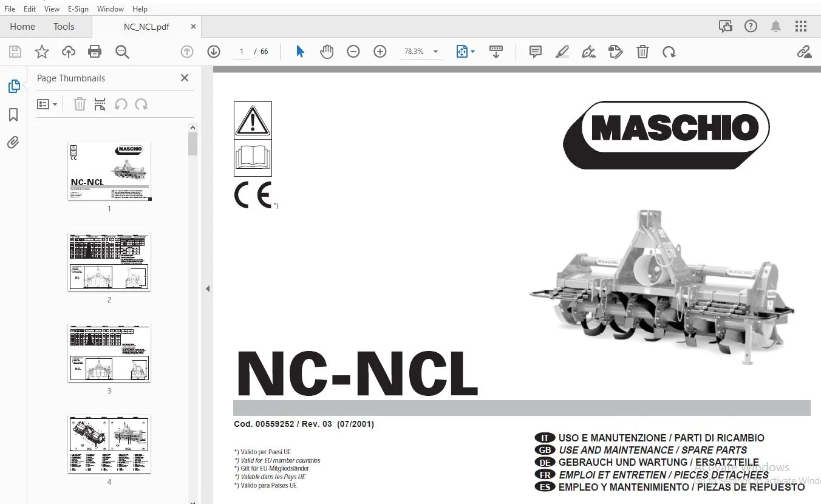Close the NC_NCL.pdf tab
The width and height of the screenshot is (821, 504).
tap(193, 27)
